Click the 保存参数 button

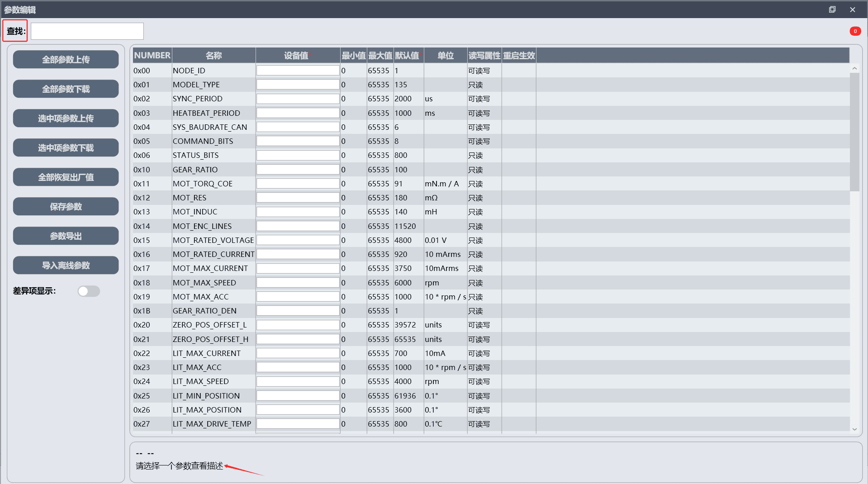coord(66,207)
